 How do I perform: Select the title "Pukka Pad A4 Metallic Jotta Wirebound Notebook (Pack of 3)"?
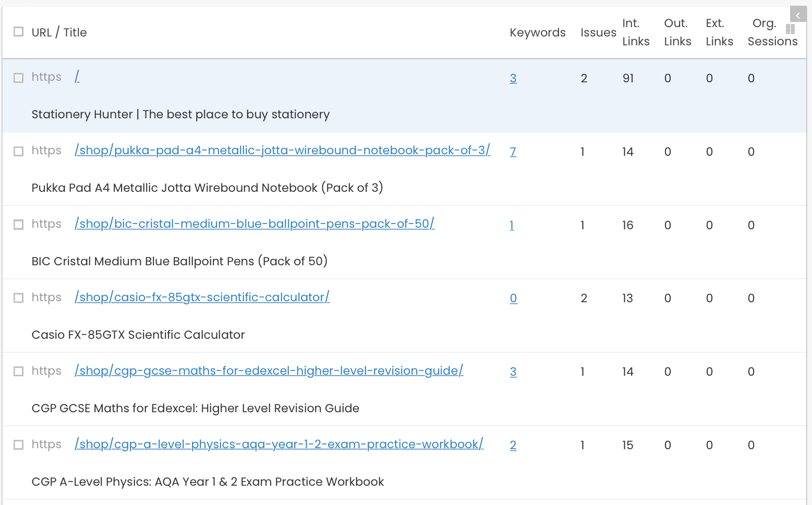point(207,188)
